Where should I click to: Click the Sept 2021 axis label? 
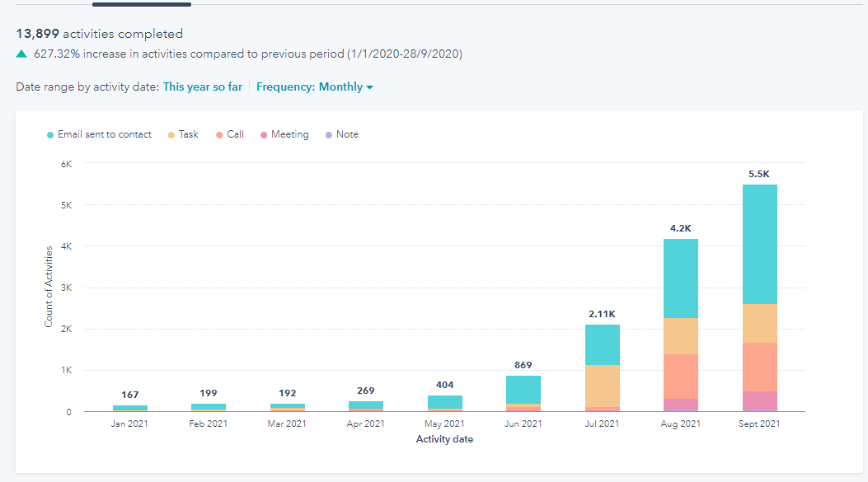click(759, 424)
